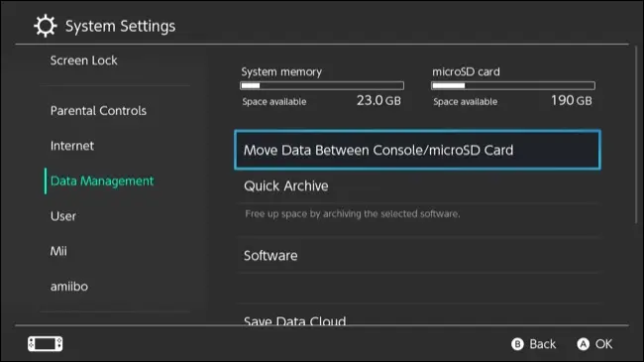The width and height of the screenshot is (644, 362).
Task: Select Move Data Between Console/microSD Card
Action: pos(417,150)
